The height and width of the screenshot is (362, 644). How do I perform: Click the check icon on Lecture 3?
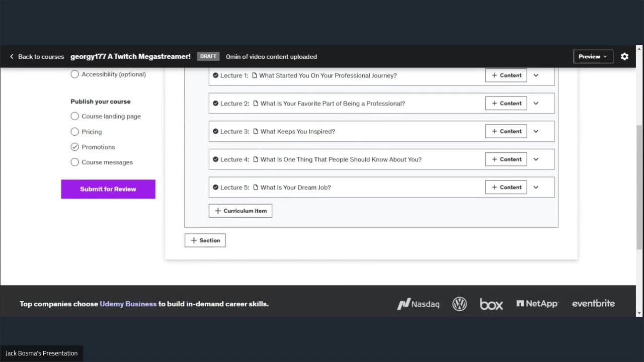click(215, 131)
